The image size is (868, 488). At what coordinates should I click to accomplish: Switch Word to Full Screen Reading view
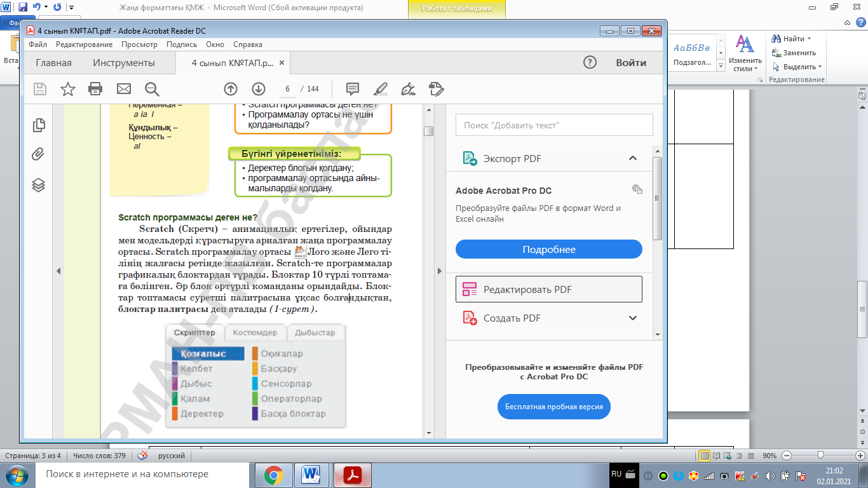point(717,456)
